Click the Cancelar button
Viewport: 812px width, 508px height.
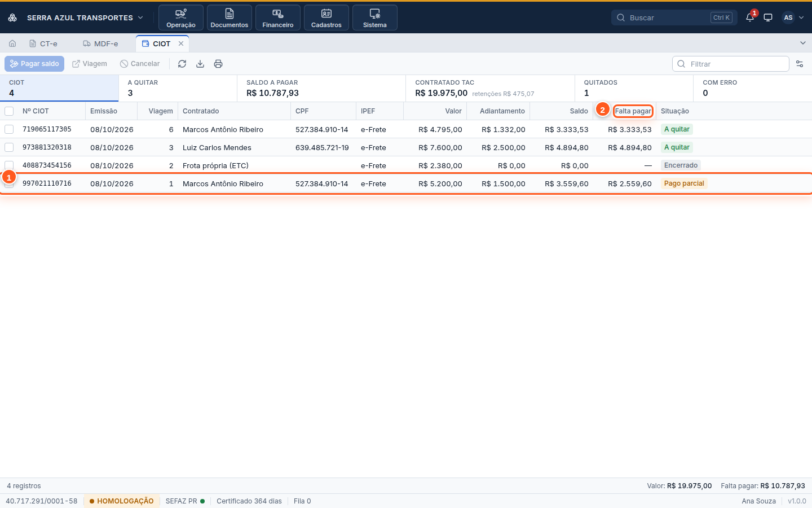[140, 64]
